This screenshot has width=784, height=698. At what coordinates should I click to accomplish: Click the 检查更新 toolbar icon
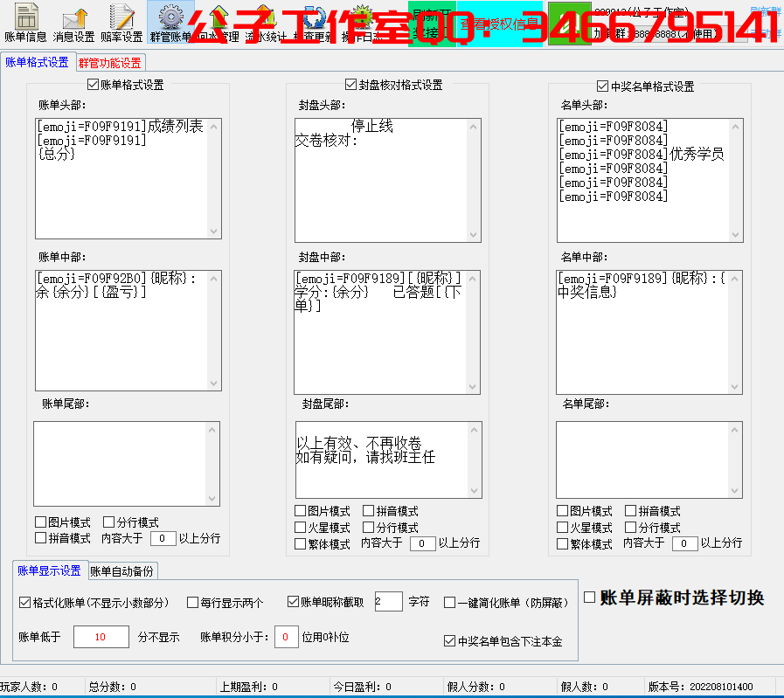(314, 23)
